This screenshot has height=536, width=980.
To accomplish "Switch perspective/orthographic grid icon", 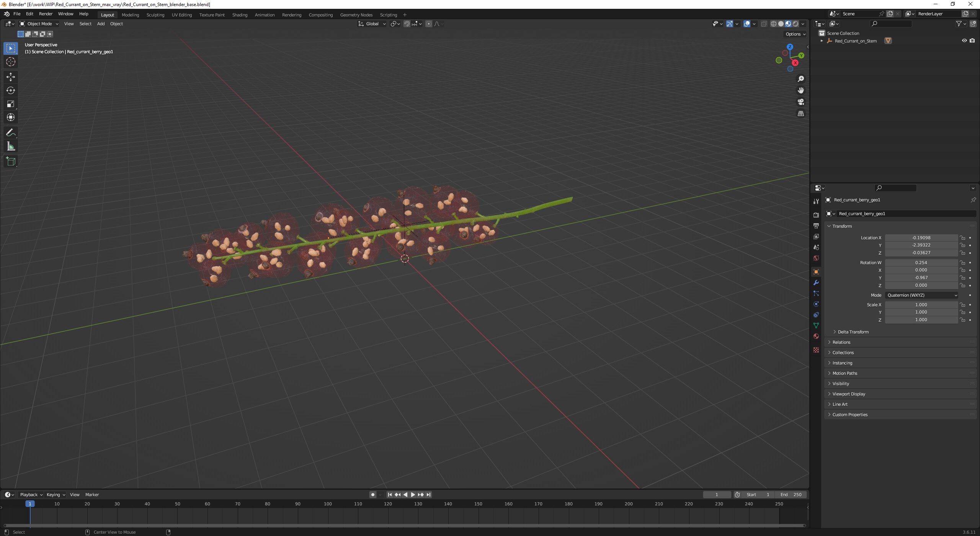I will click(800, 113).
